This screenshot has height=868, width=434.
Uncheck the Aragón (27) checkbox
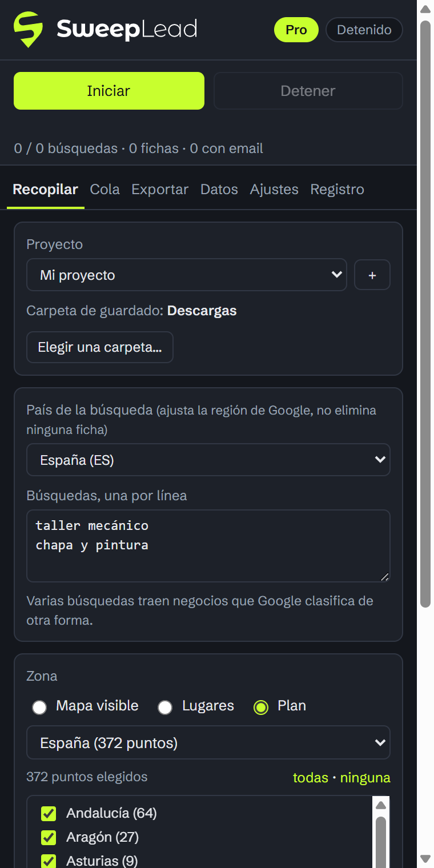click(x=49, y=837)
